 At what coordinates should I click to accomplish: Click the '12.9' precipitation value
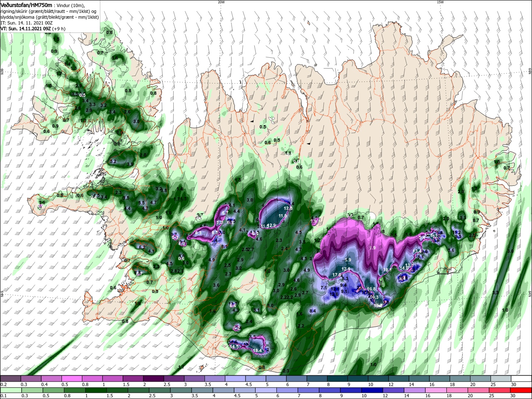coord(271,225)
